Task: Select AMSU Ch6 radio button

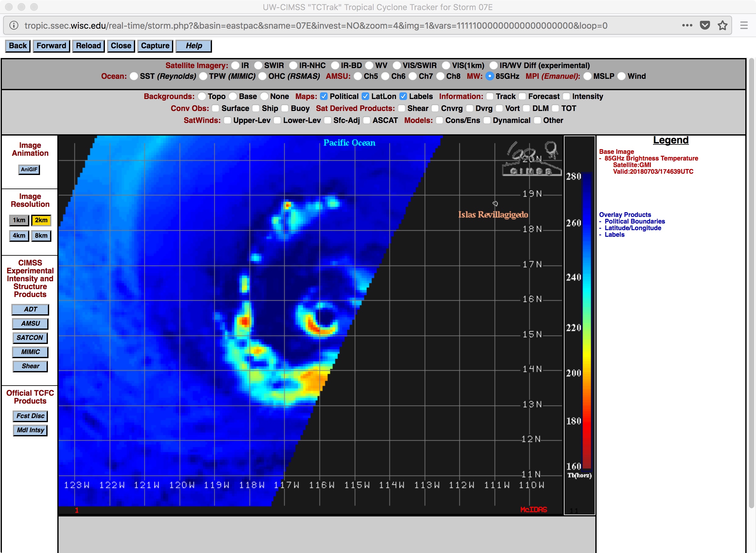Action: 385,76
